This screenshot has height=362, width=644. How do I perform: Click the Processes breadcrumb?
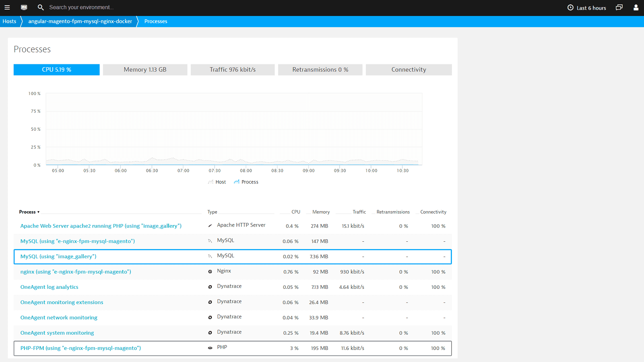(x=156, y=21)
